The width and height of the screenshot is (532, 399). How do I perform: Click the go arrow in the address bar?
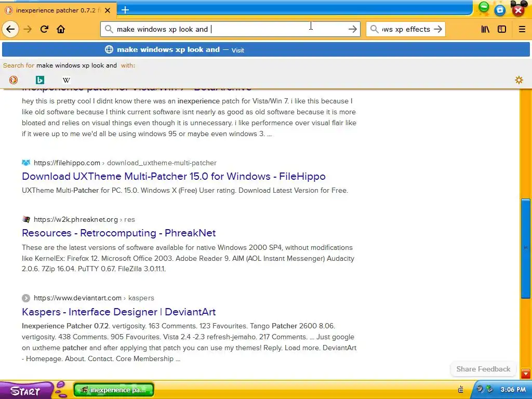[353, 29]
